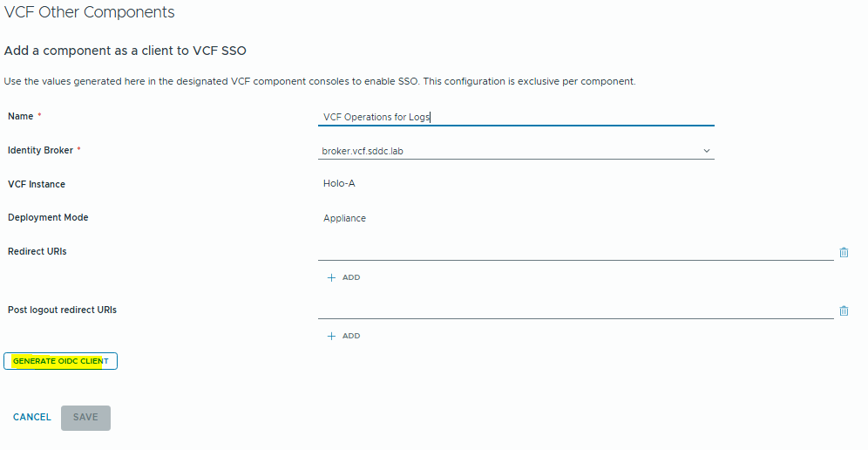The height and width of the screenshot is (450, 868).
Task: Select the Post logout redirect URIs input
Action: click(575, 310)
